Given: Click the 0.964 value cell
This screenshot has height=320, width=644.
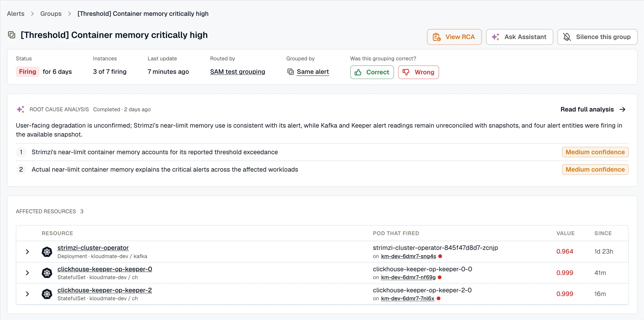Looking at the screenshot, I should (565, 251).
